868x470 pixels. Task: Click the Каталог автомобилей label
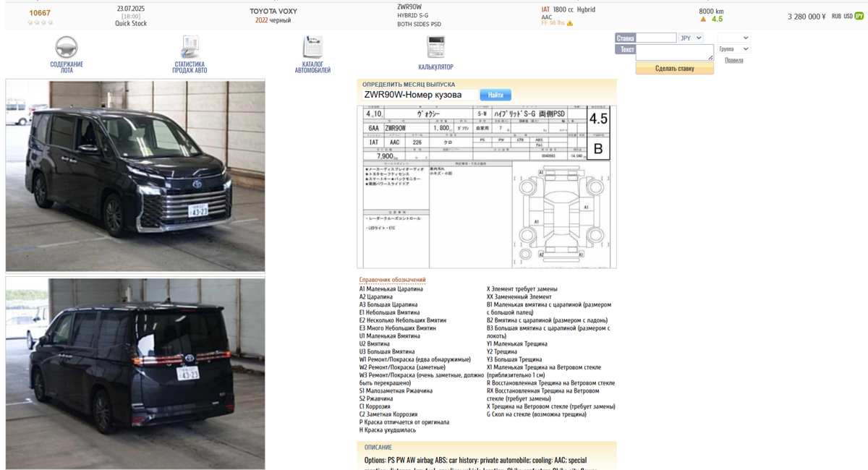(312, 67)
